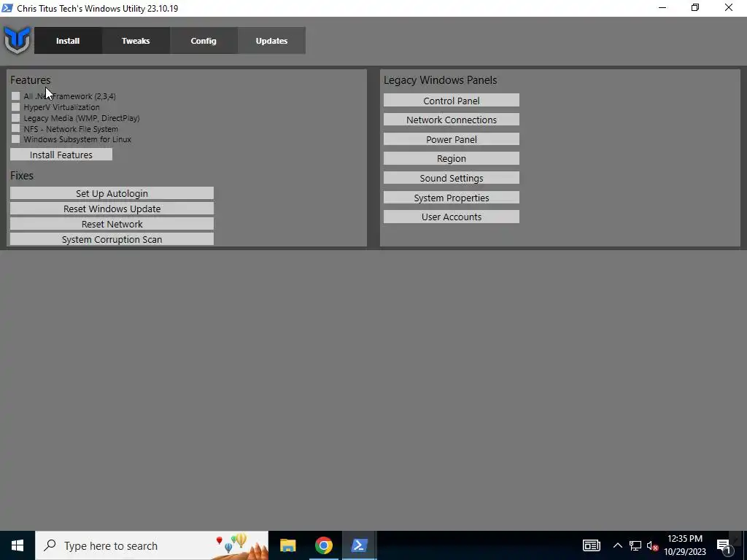747x560 pixels.
Task: Click the muted volume tray icon
Action: click(653, 545)
